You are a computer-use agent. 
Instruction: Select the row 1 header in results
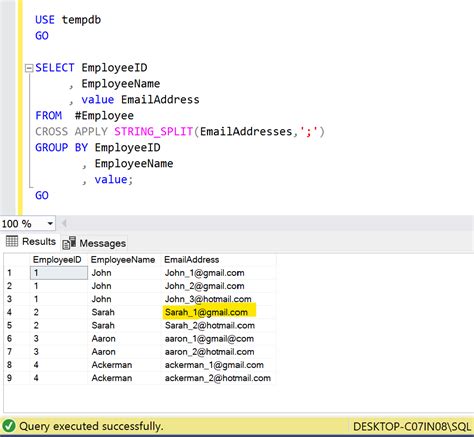point(17,273)
